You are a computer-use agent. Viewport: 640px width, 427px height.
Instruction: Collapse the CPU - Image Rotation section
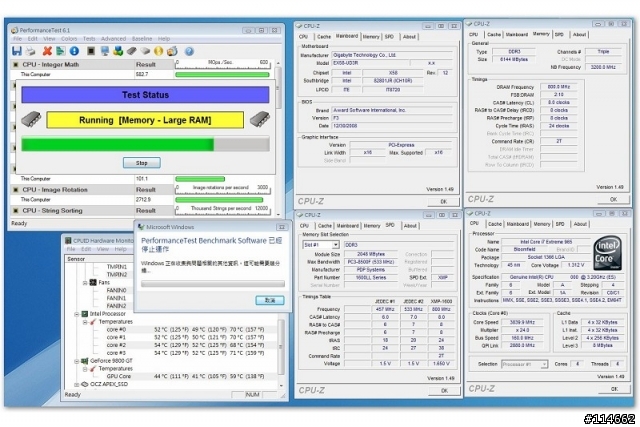tap(16, 190)
